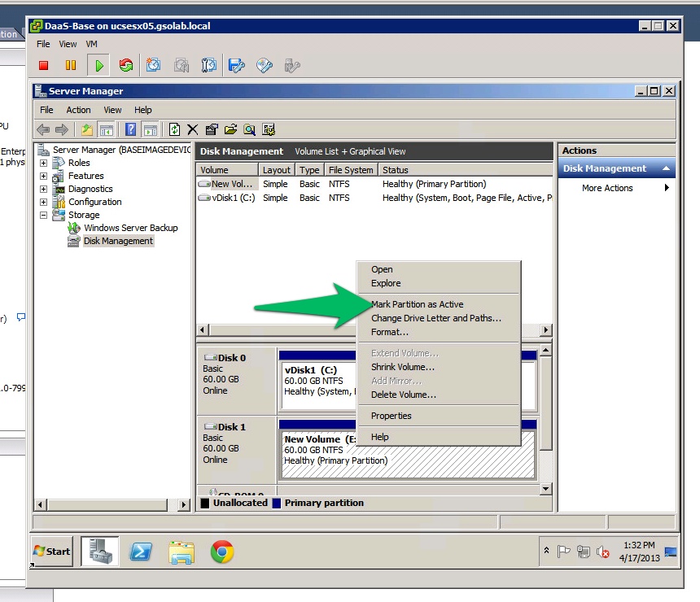The height and width of the screenshot is (602, 700).
Task: Open Properties from the context menu
Action: pyautogui.click(x=439, y=416)
